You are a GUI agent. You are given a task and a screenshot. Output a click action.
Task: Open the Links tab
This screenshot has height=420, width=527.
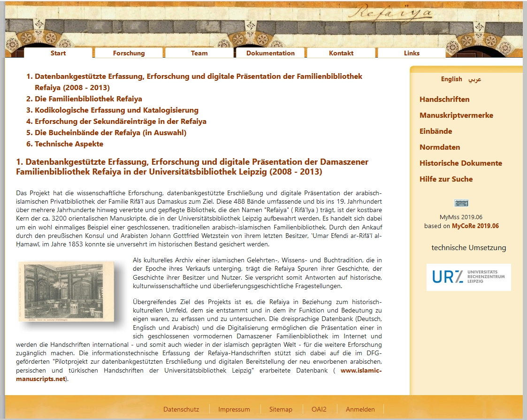(412, 53)
